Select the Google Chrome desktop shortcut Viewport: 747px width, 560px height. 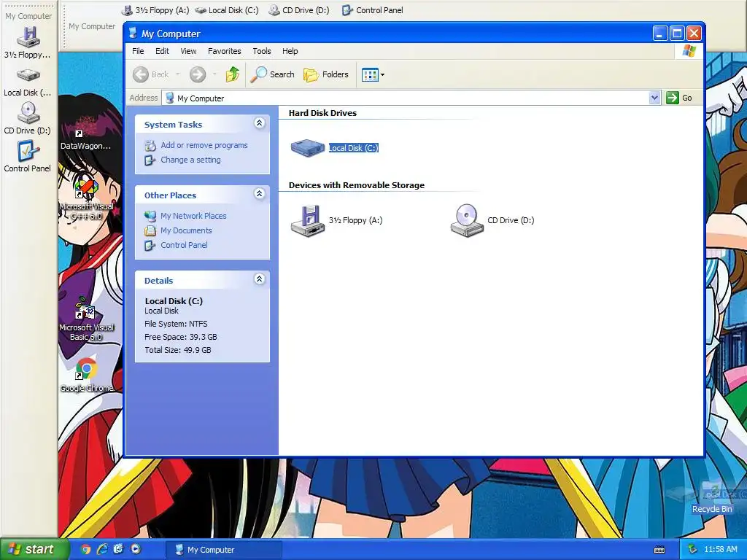pos(86,375)
